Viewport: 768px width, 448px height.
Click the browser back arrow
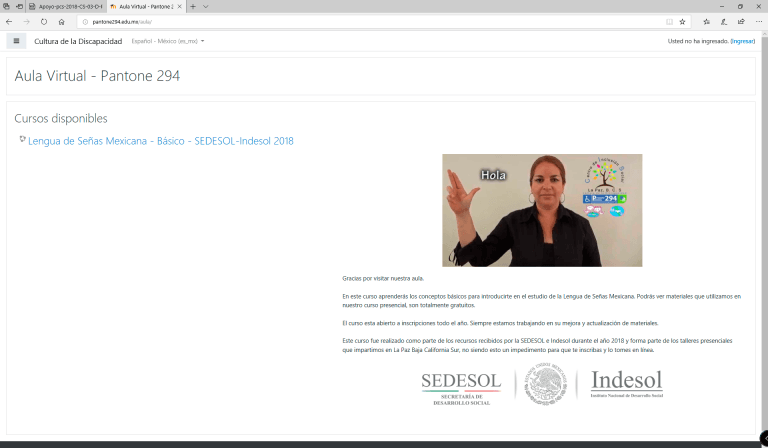pyautogui.click(x=10, y=21)
